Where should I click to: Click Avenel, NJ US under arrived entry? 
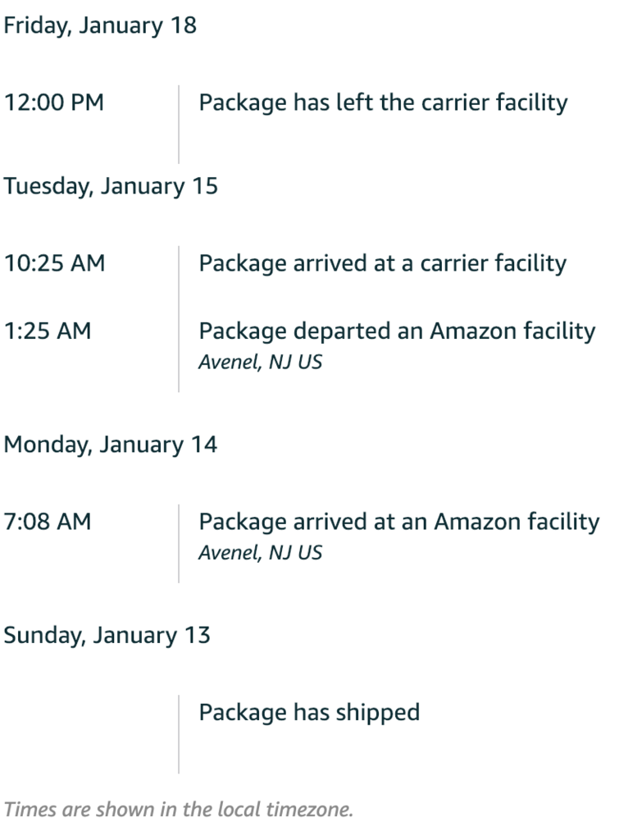pyautogui.click(x=260, y=553)
